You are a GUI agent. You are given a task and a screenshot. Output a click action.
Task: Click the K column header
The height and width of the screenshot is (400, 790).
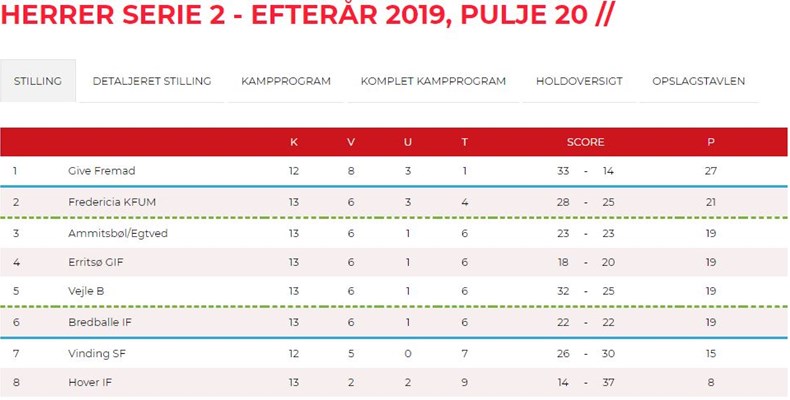(293, 142)
